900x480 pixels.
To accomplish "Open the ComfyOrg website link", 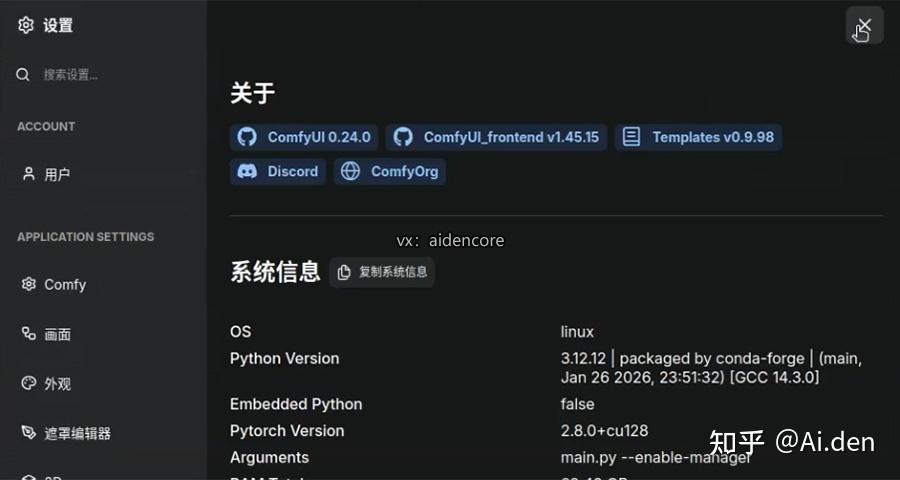I will point(390,172).
